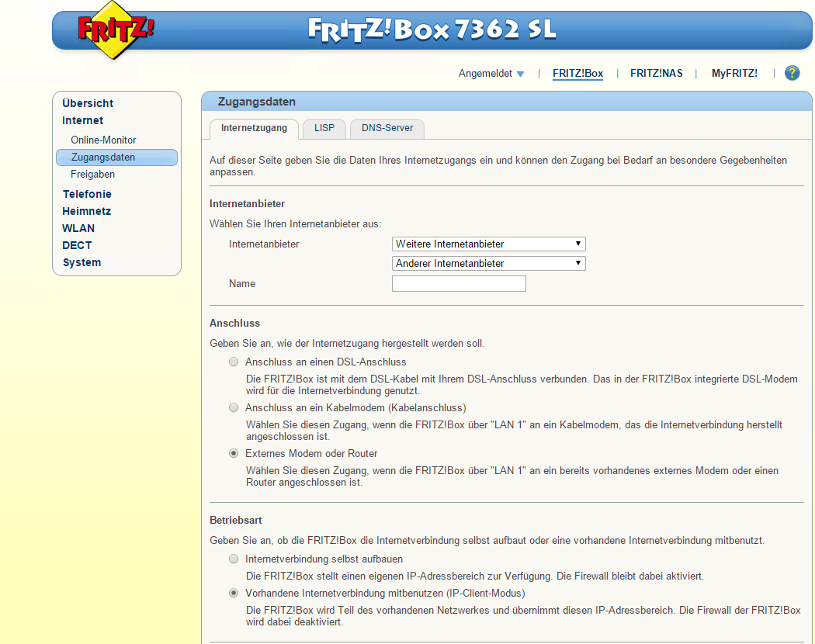
Task: Open the FRITZ!NAS link
Action: pos(657,73)
